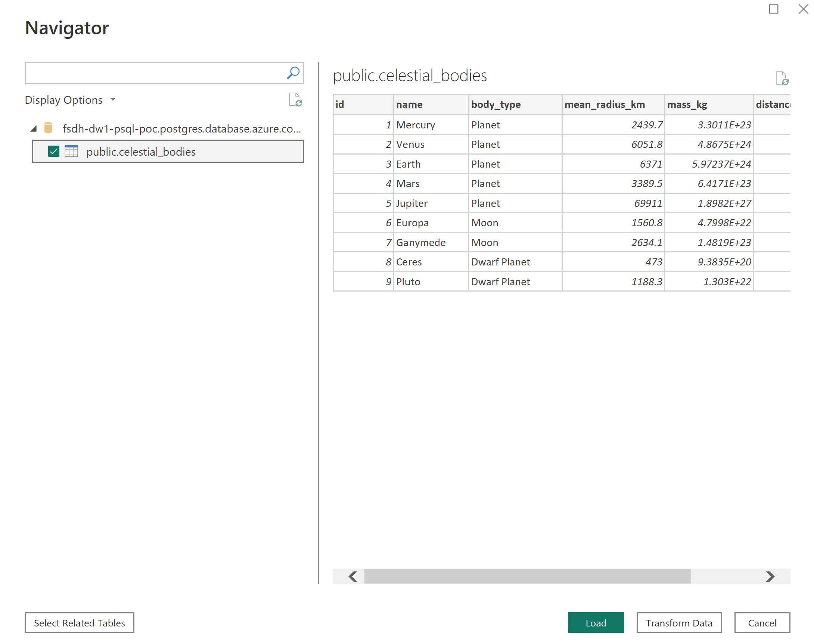Click the horizontal scrollbar right arrow

770,576
